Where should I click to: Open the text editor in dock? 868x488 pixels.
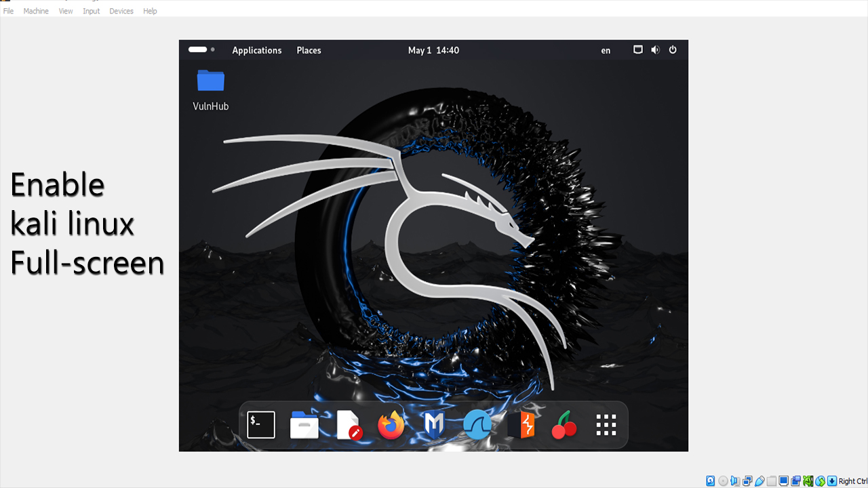[349, 425]
